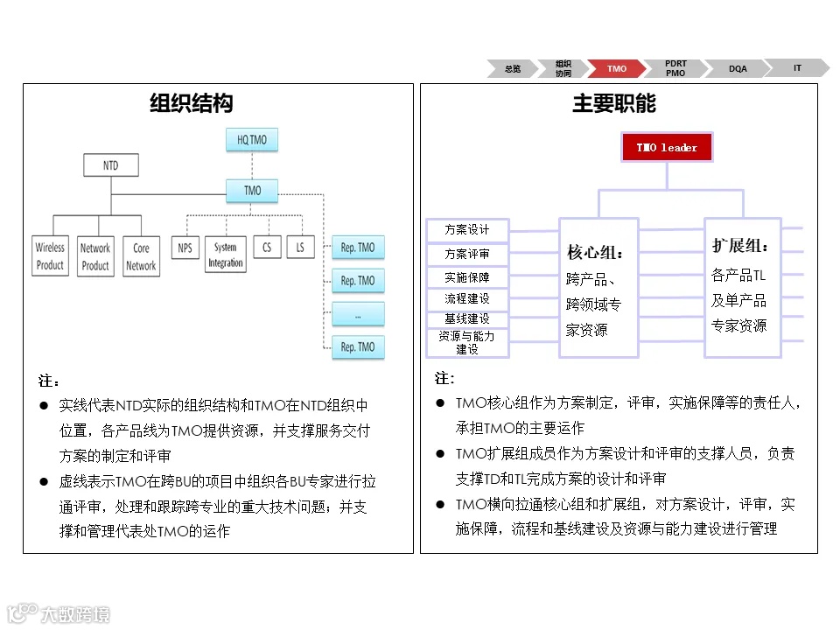Click the TMO leader red box
Viewport: 840px width, 630px height.
667,146
